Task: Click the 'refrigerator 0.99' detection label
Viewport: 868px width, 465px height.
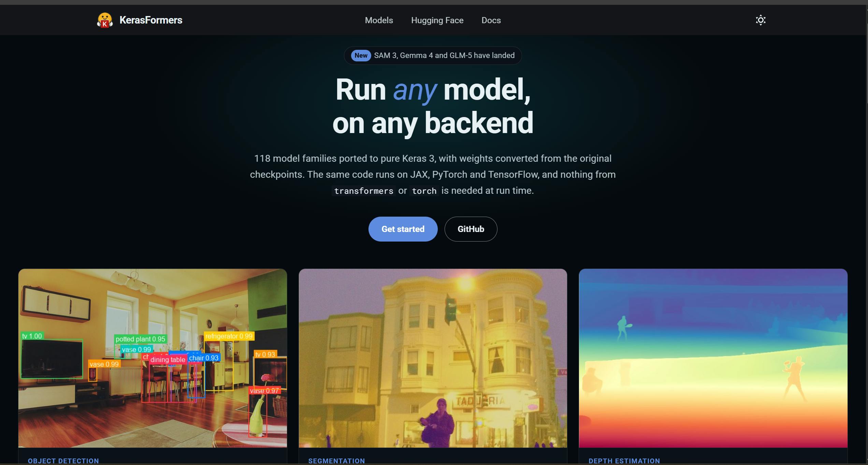Action: 229,336
